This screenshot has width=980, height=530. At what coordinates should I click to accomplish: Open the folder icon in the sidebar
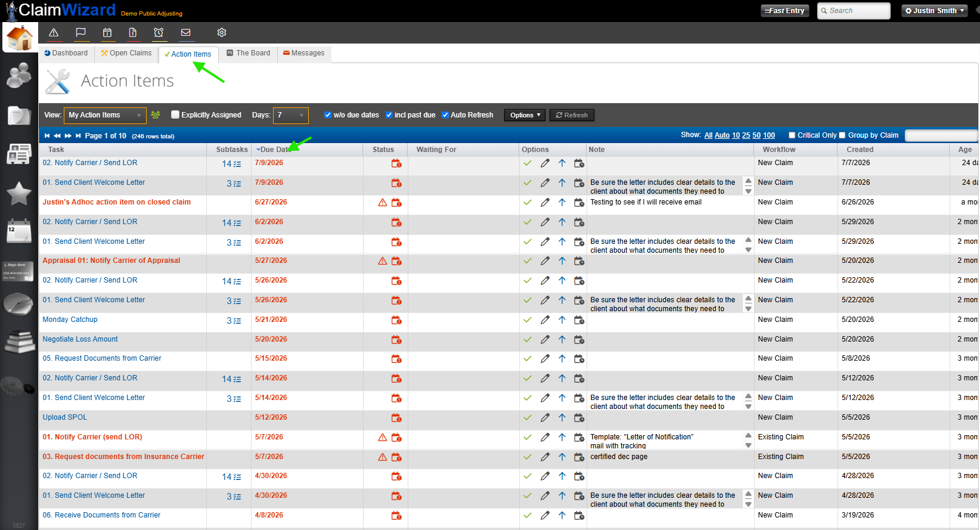pyautogui.click(x=19, y=115)
